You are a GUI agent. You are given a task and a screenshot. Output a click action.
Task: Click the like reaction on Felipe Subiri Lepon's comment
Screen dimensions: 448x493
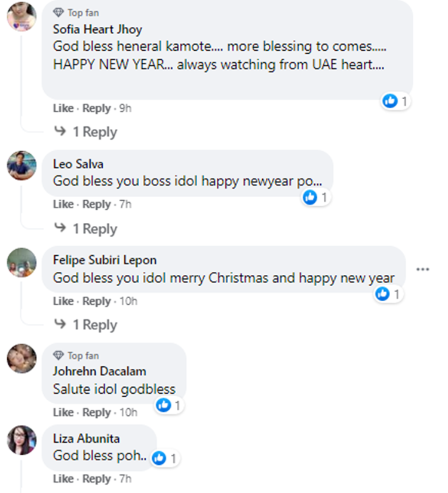pos(382,293)
